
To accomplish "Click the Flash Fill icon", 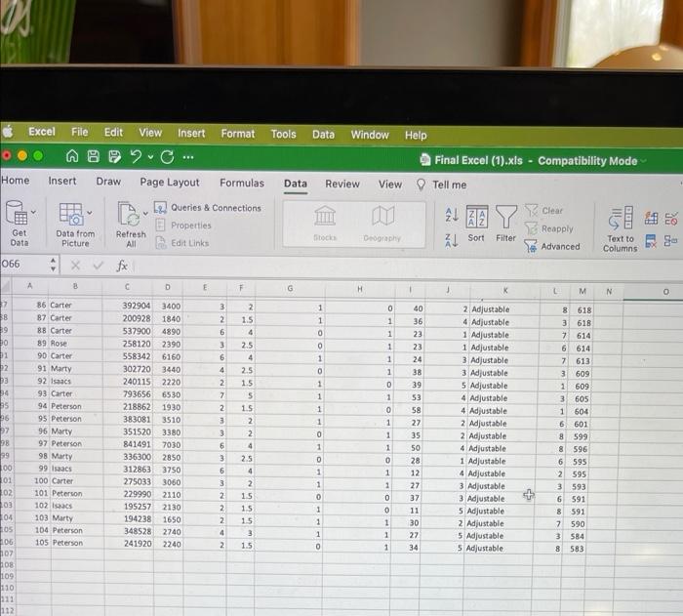I will tap(651, 218).
